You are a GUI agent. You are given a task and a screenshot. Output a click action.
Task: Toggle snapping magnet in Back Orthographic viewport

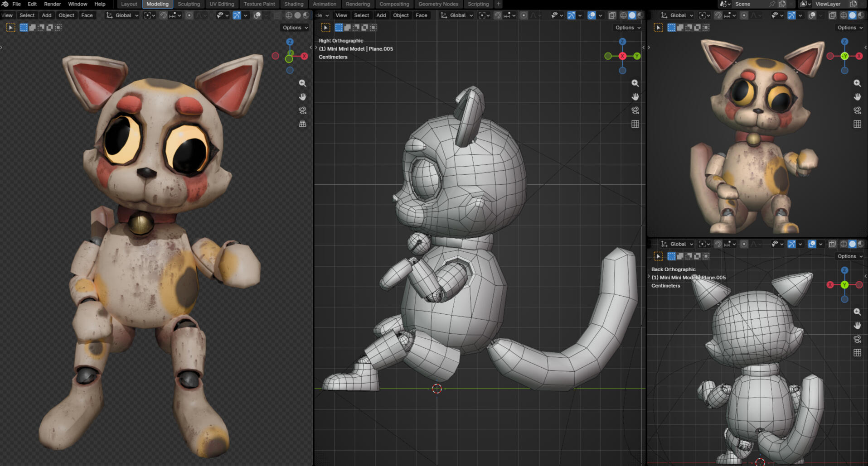click(718, 244)
